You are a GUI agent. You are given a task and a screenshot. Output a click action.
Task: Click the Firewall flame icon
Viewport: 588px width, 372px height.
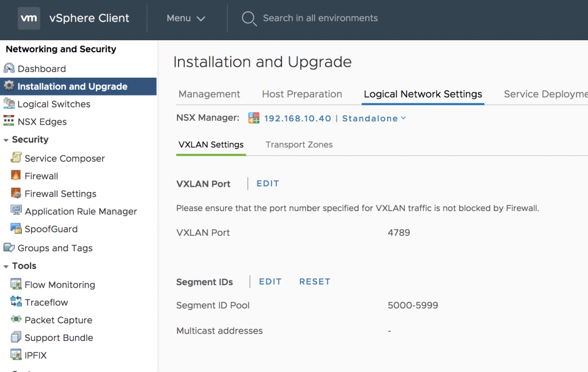[x=16, y=175]
